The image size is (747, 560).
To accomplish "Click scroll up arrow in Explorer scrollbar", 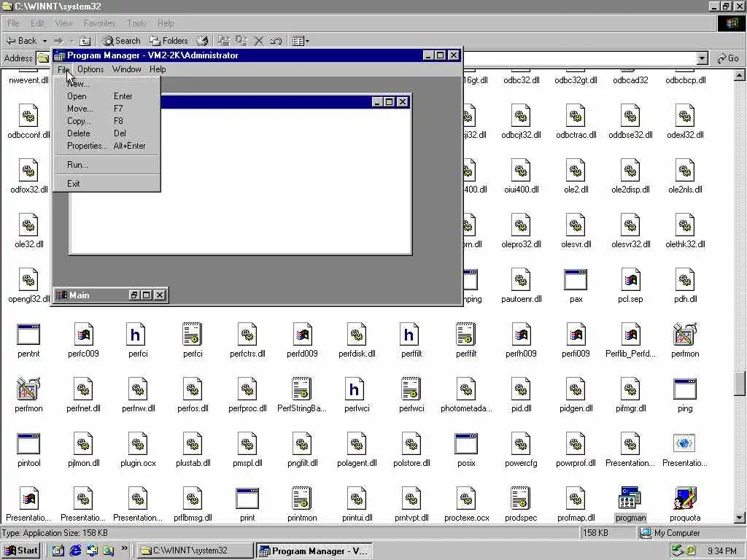I will point(740,75).
